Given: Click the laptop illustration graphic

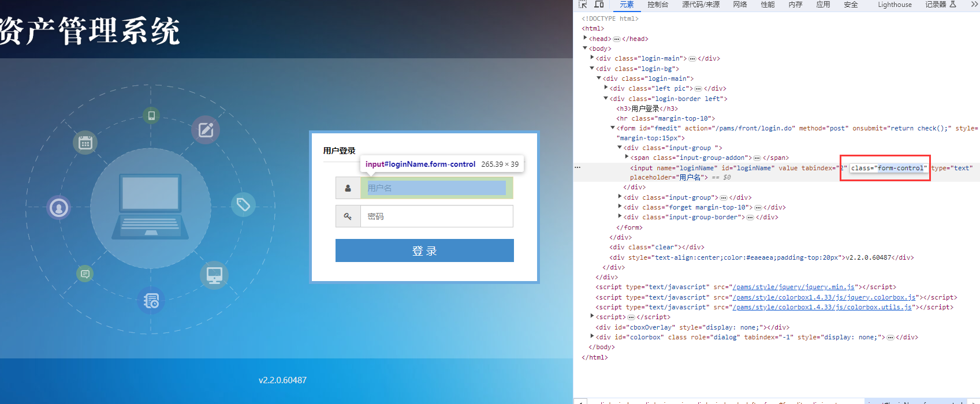Looking at the screenshot, I should click(151, 207).
